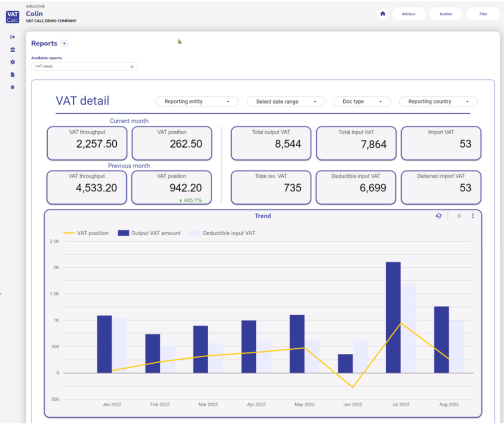Screen dimensions: 504x427
Task: Open the document icon in sidebar
Action: [x=13, y=74]
